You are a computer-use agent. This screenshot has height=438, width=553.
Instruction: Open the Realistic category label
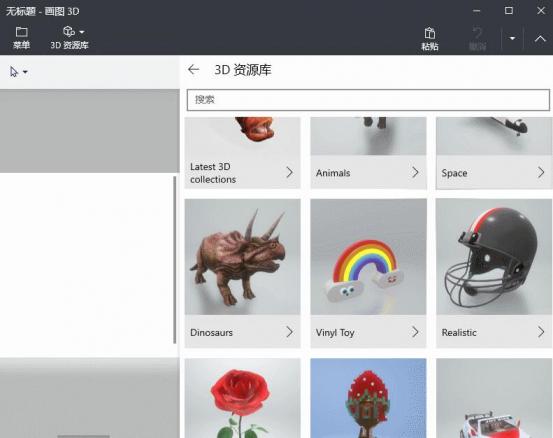tap(459, 332)
